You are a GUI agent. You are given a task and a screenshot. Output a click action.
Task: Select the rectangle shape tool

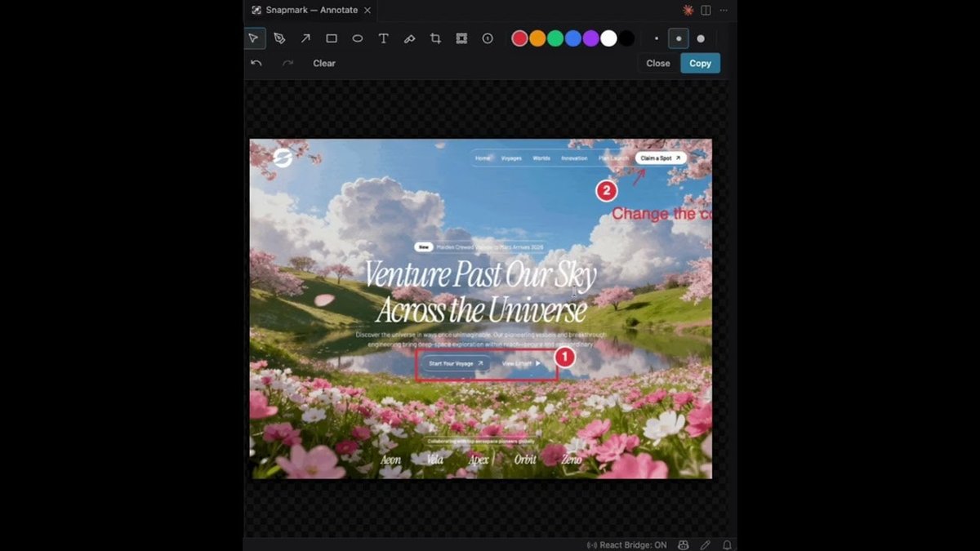(x=332, y=38)
